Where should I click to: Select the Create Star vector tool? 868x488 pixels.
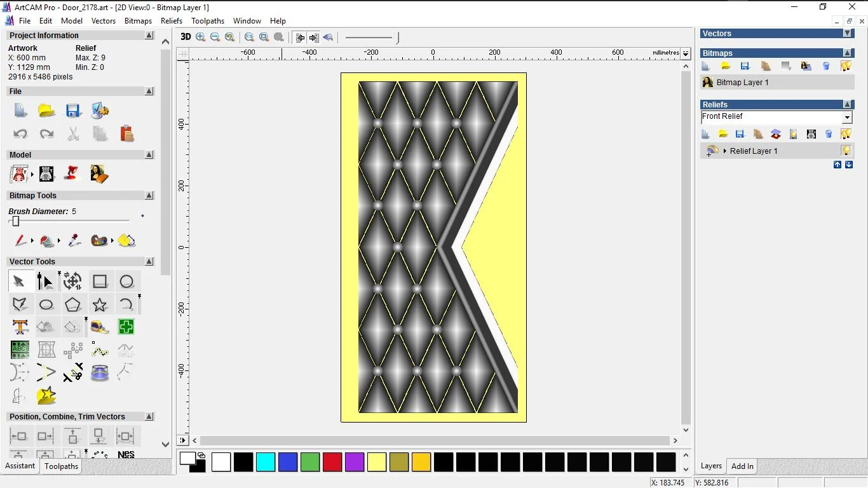[100, 305]
